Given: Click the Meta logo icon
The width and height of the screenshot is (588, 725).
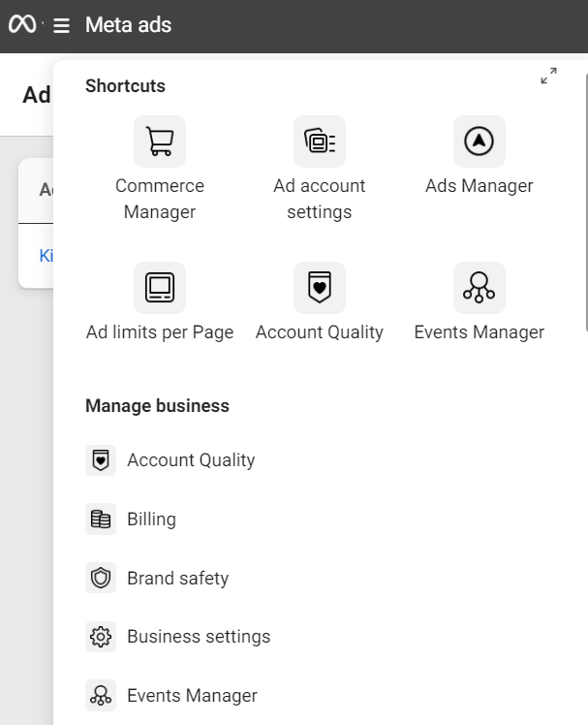Looking at the screenshot, I should point(22,24).
